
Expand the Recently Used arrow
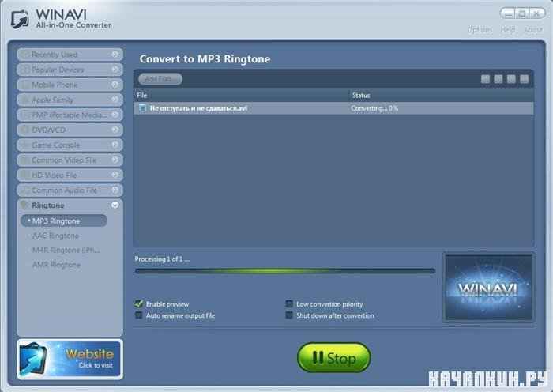[x=115, y=55]
